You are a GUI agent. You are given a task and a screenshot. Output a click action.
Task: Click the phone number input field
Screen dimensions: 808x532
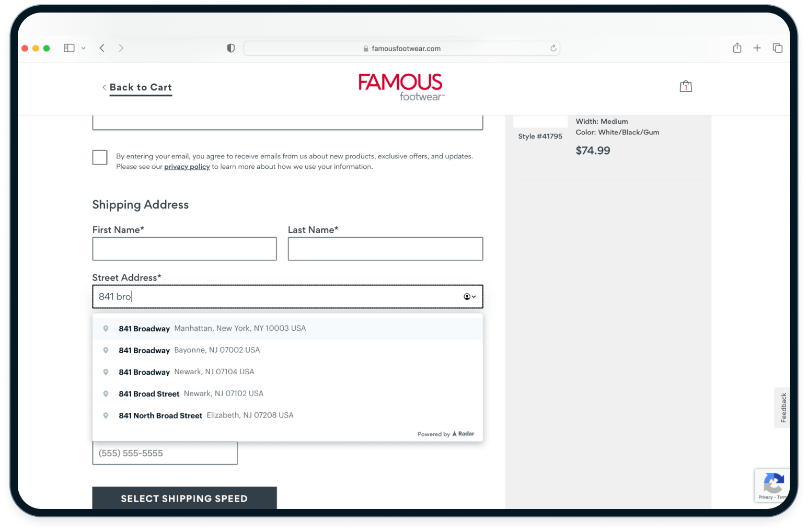165,453
